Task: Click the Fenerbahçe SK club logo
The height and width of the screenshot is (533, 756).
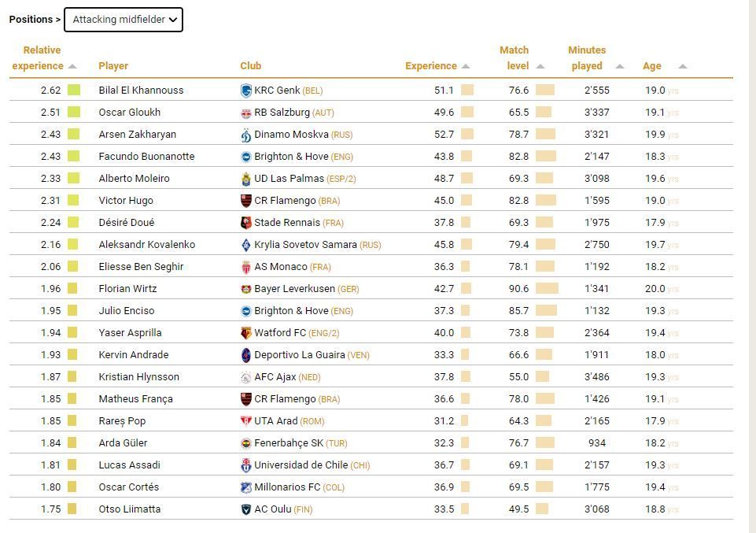Action: pyautogui.click(x=246, y=443)
